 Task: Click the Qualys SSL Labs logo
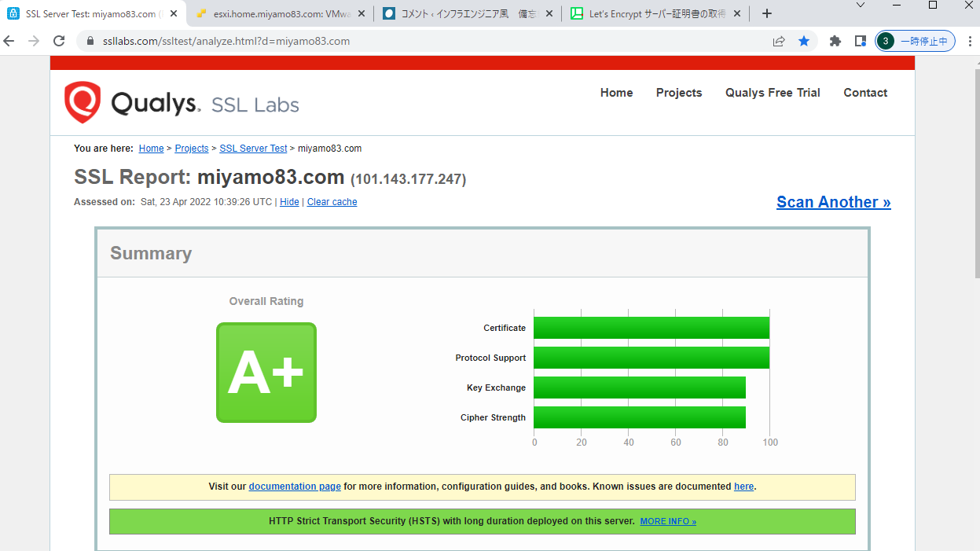(x=182, y=102)
